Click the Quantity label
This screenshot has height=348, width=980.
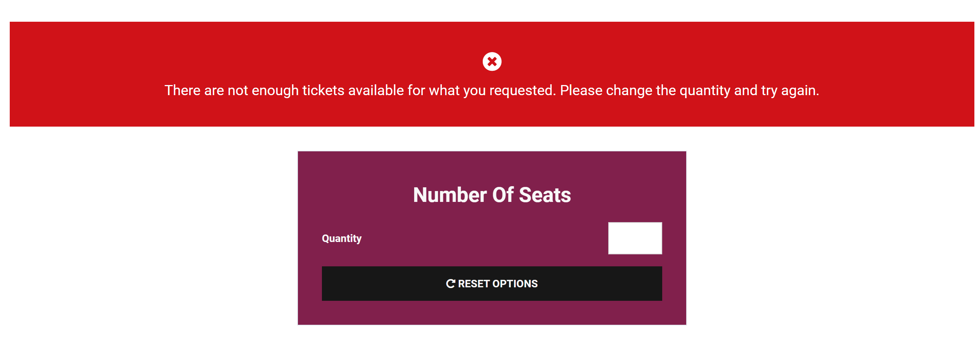click(341, 239)
